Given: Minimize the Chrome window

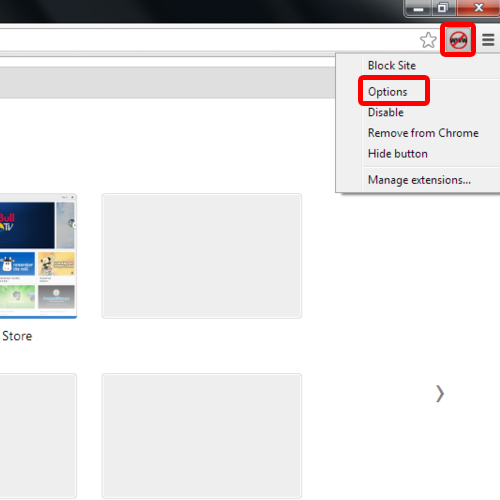Looking at the screenshot, I should [x=419, y=8].
